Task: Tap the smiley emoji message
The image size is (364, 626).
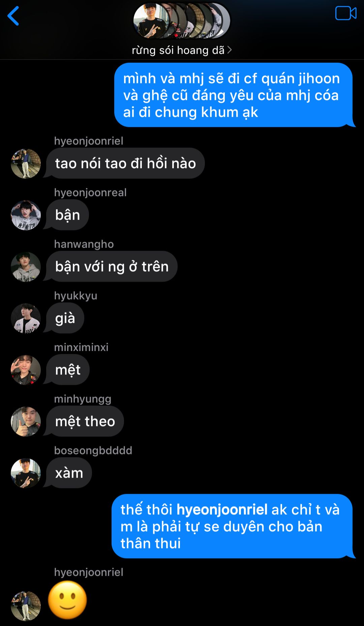Action: pyautogui.click(x=67, y=600)
